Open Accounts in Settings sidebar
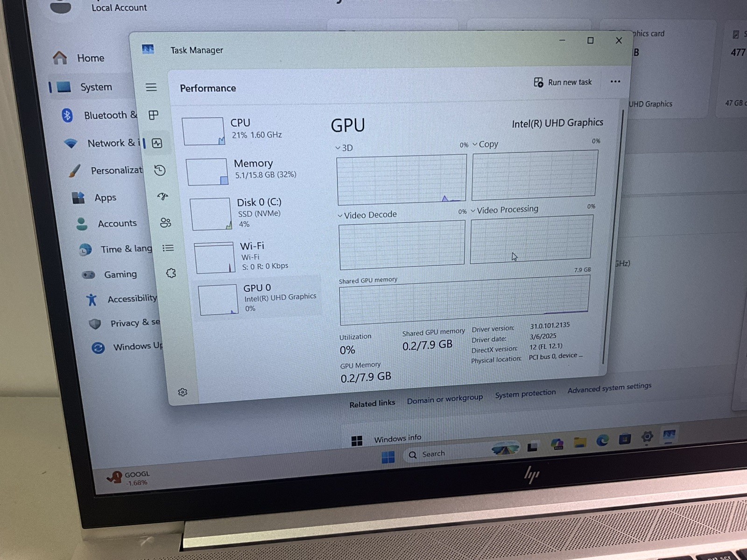Image resolution: width=747 pixels, height=560 pixels. coord(106,224)
